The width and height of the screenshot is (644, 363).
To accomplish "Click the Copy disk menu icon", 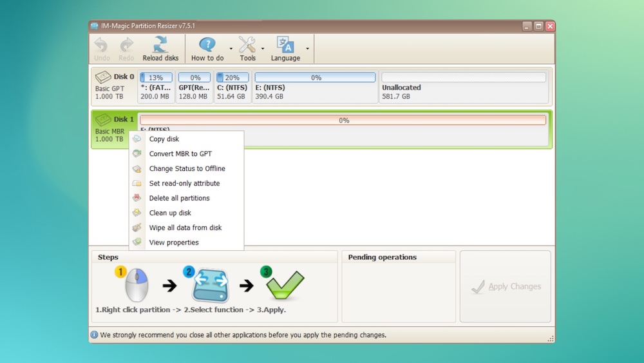I will 137,139.
